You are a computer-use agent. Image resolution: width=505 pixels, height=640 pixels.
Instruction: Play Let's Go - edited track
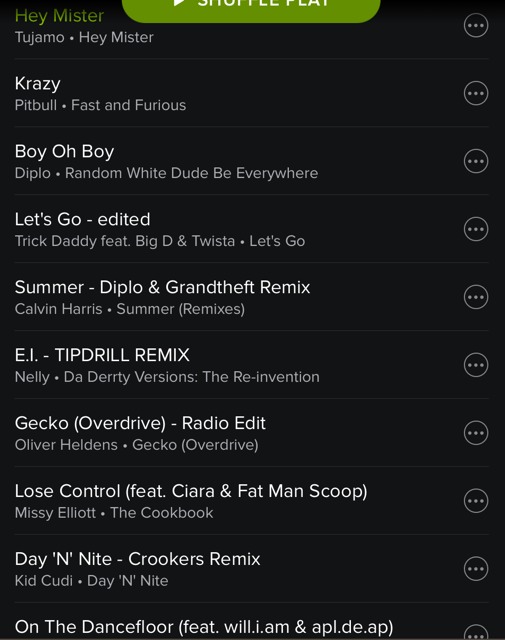(229, 229)
